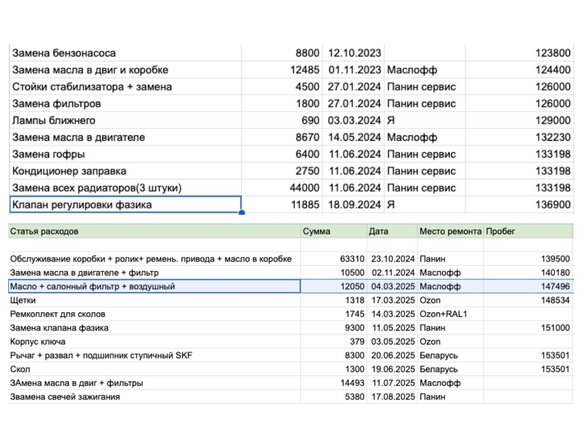This screenshot has width=584, height=438.
Task: Click the 63310 sum cell
Action: tap(333, 259)
